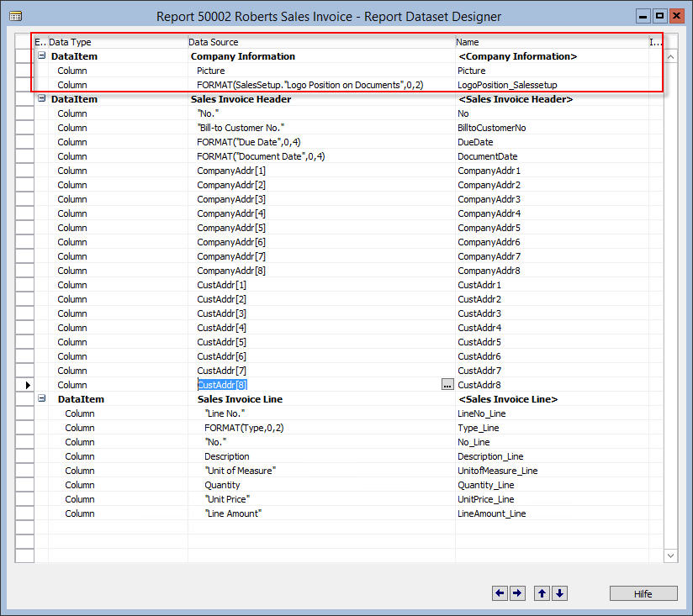Screen dimensions: 693x616
Task: Select the No_Line name cell
Action: 552,442
